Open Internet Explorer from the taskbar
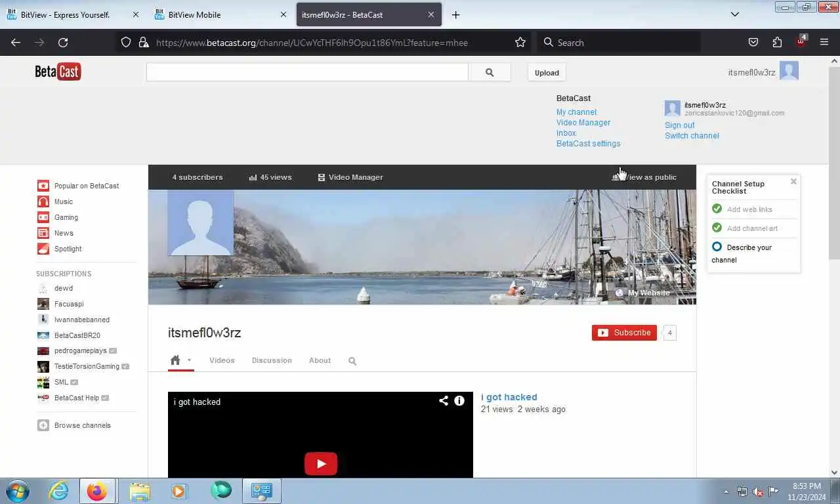 pyautogui.click(x=59, y=491)
